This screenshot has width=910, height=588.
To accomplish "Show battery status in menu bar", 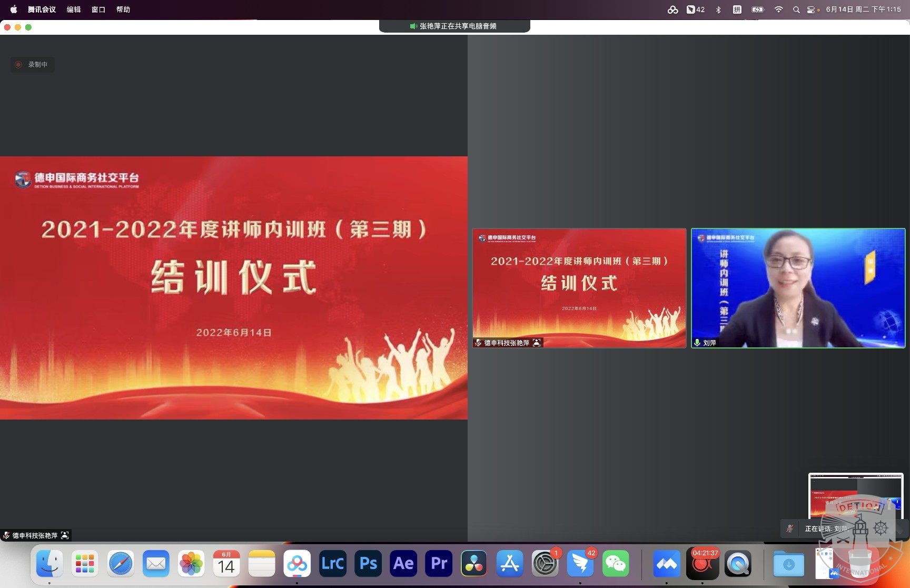I will point(758,9).
